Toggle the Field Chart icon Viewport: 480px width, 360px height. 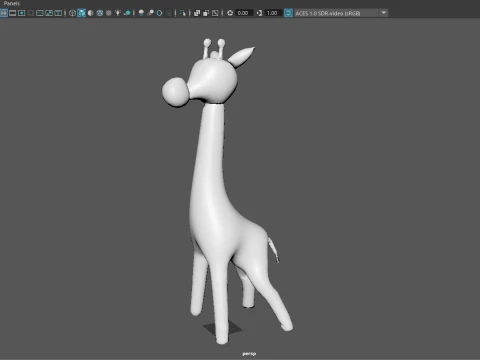pos(40,13)
